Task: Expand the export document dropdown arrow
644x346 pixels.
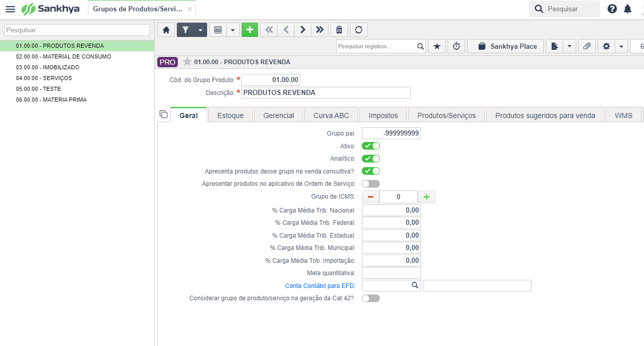Action: (x=569, y=46)
